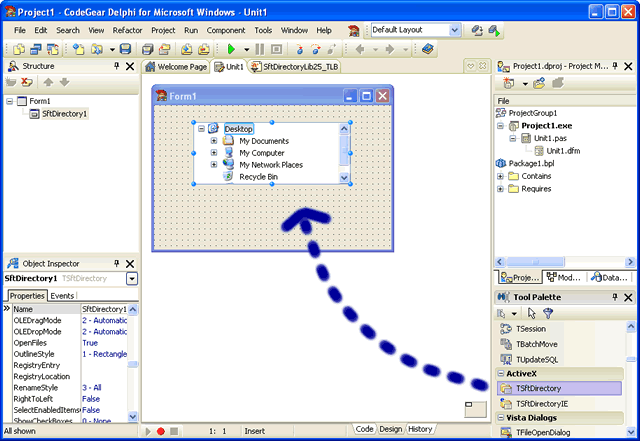
Task: Pin the Object Inspector panel
Action: click(x=117, y=263)
